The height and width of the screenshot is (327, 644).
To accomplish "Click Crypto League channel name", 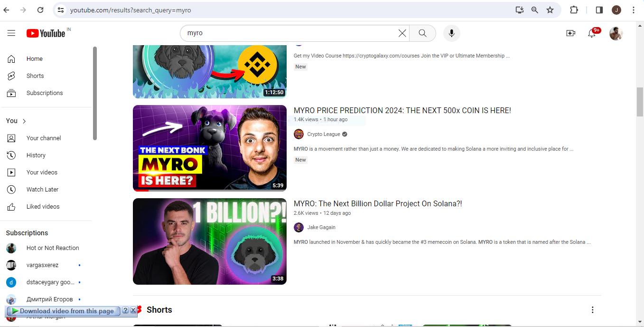I will pyautogui.click(x=324, y=134).
